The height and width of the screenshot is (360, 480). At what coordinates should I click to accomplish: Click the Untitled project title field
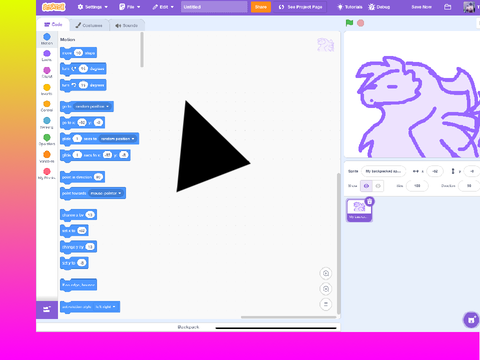[x=214, y=7]
